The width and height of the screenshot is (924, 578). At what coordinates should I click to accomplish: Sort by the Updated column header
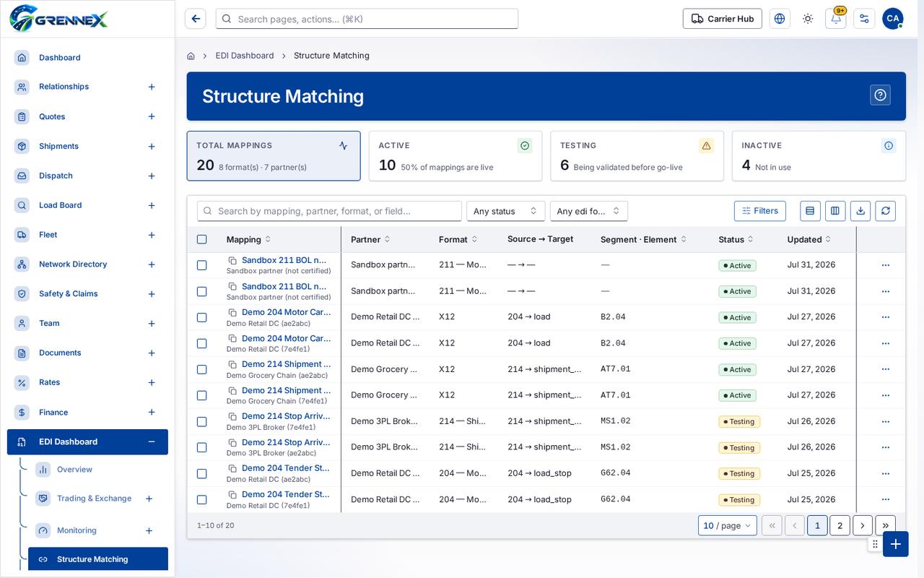[x=808, y=239]
